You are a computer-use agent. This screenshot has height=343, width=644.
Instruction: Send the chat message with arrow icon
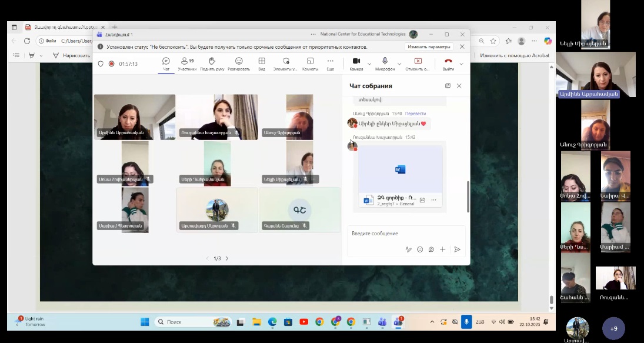457,249
